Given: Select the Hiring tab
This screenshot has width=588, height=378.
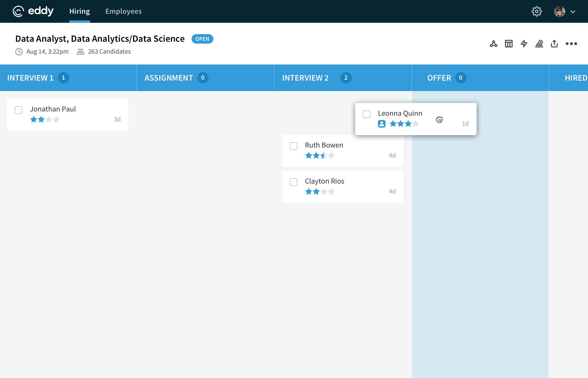Looking at the screenshot, I should coord(79,11).
